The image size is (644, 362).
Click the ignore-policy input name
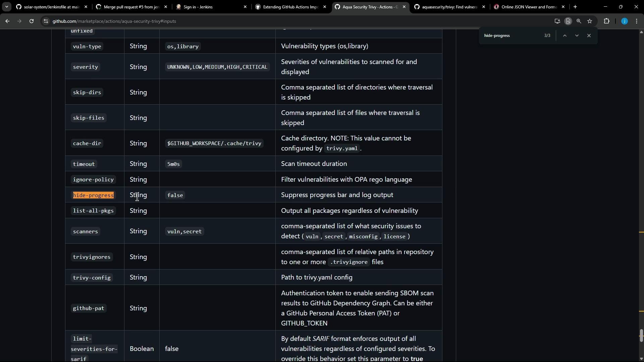pos(93,179)
